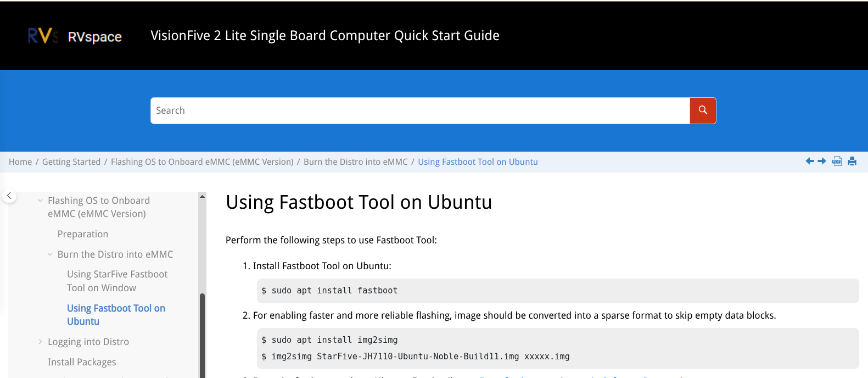This screenshot has height=378, width=868.
Task: Click into the Search input field
Action: pos(420,110)
